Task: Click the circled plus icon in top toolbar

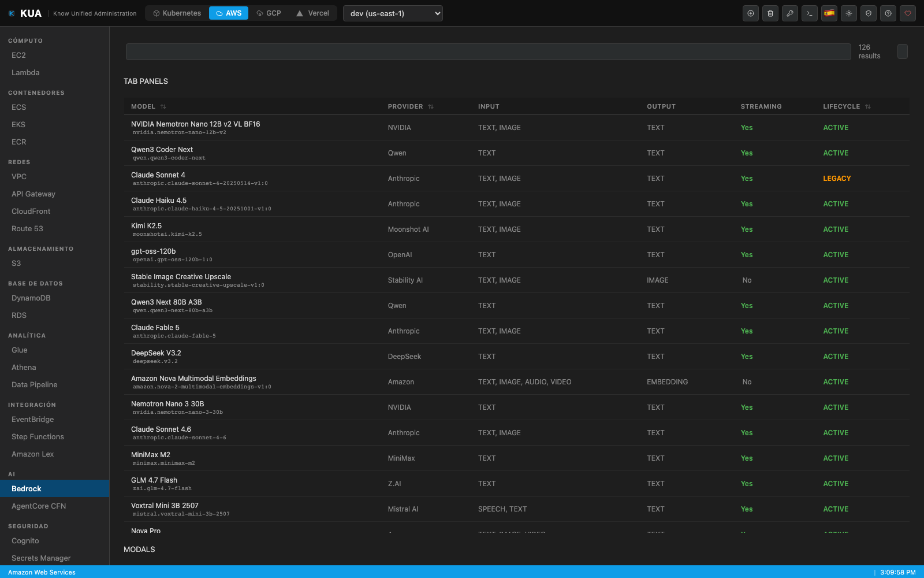Action: (x=751, y=13)
